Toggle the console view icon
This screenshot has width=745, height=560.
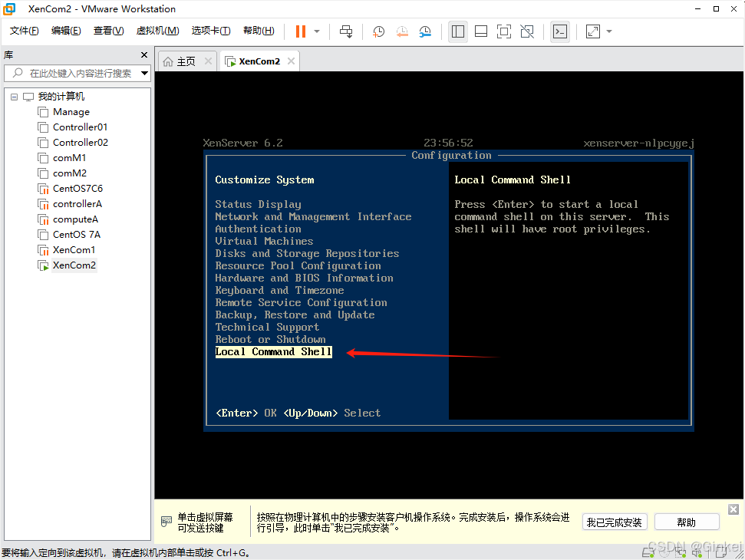click(x=560, y=31)
